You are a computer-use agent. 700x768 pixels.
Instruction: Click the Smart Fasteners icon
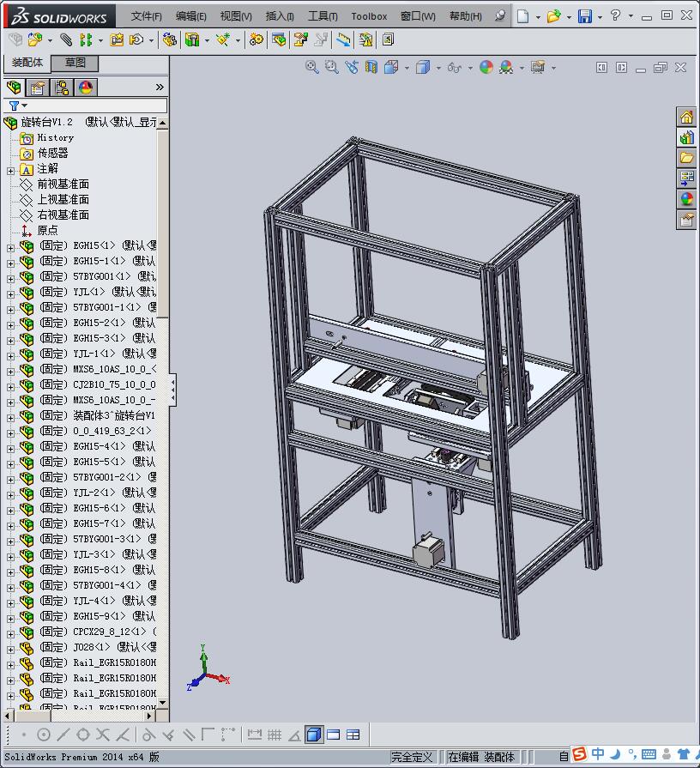pos(117,39)
